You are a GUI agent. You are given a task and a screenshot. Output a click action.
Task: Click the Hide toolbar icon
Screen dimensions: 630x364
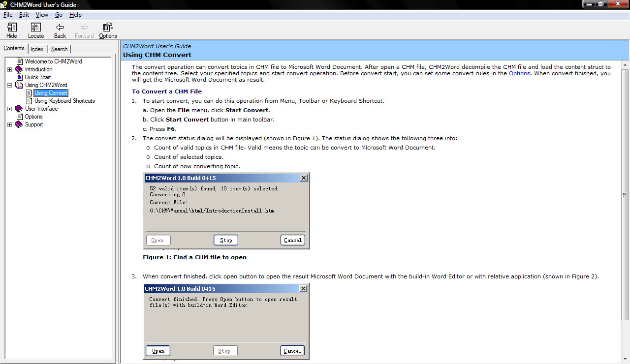pos(11,28)
